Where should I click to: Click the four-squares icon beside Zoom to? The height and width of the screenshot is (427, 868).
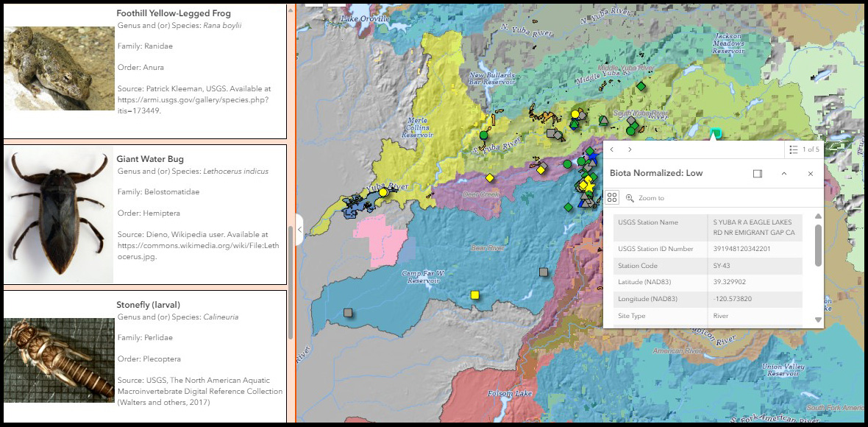612,198
